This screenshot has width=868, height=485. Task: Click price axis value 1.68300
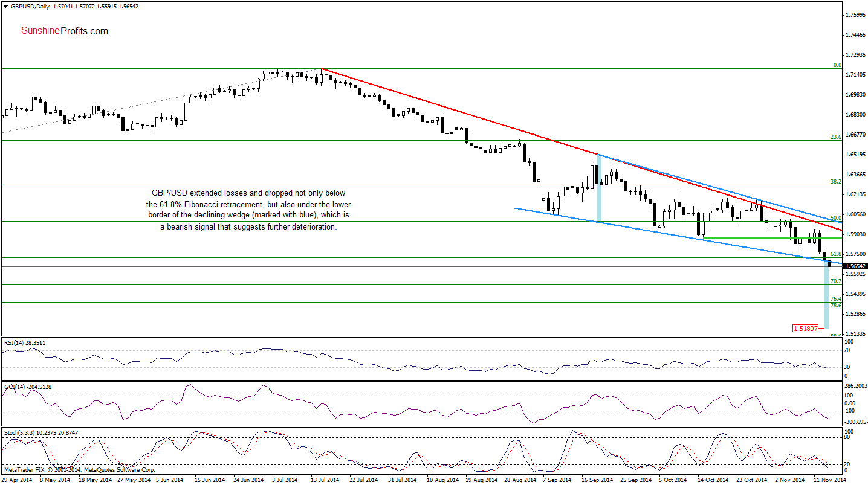pos(856,114)
